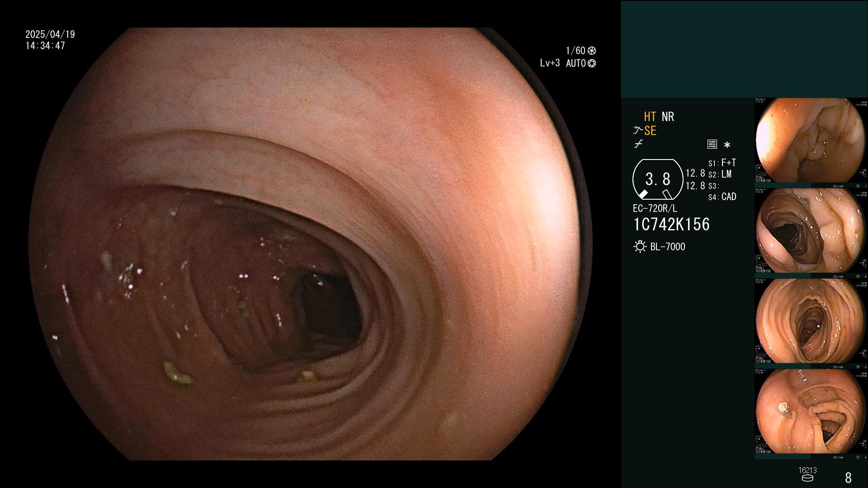868x488 pixels.
Task: Click the empty S3: switch assignment
Action: pyautogui.click(x=713, y=186)
